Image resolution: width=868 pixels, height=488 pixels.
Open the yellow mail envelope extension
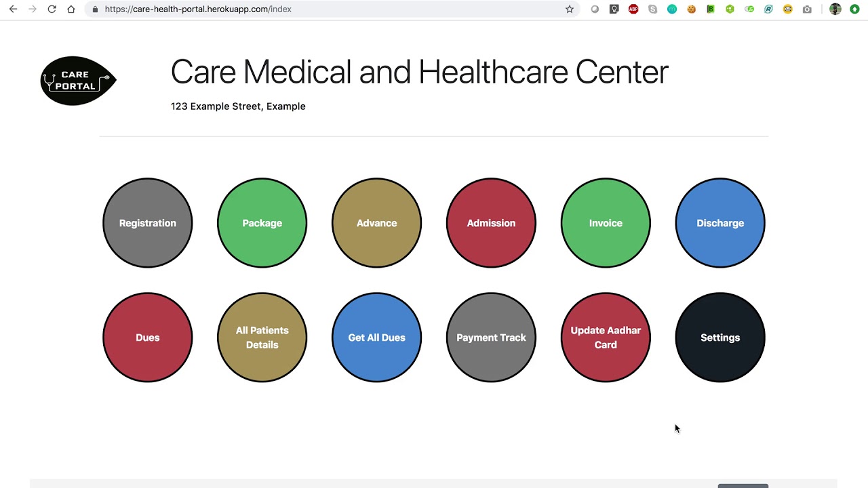[787, 9]
